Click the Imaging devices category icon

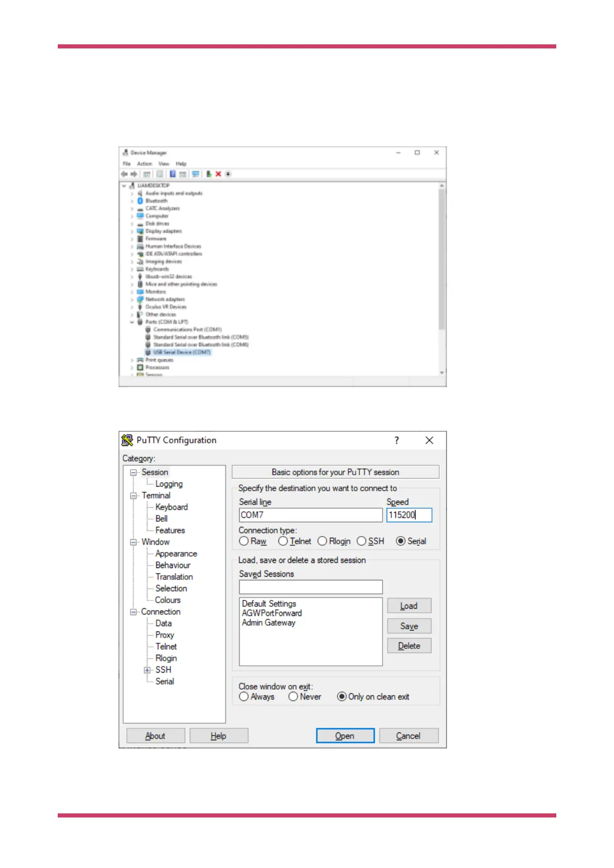tap(140, 261)
